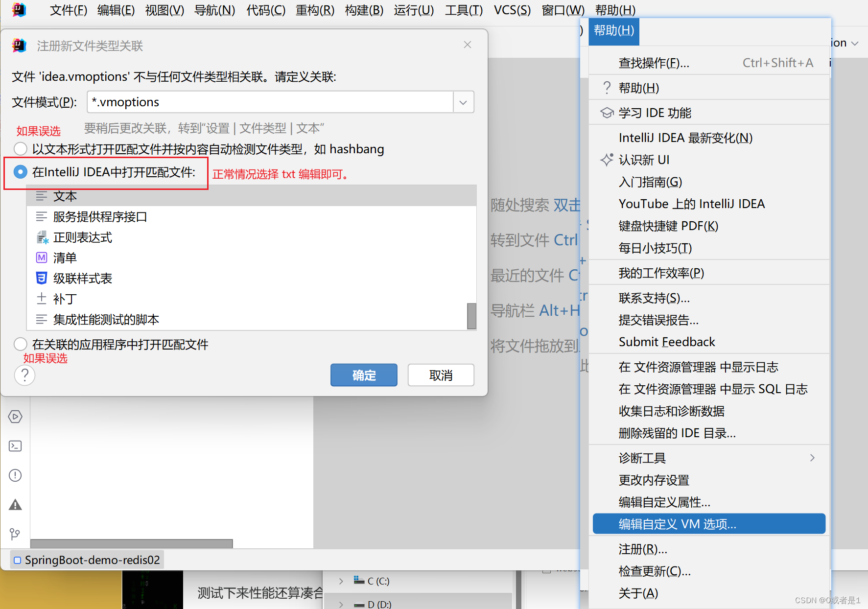Open the Run tool window from the left sidebar
Viewport: 868px width, 609px height.
coord(15,417)
